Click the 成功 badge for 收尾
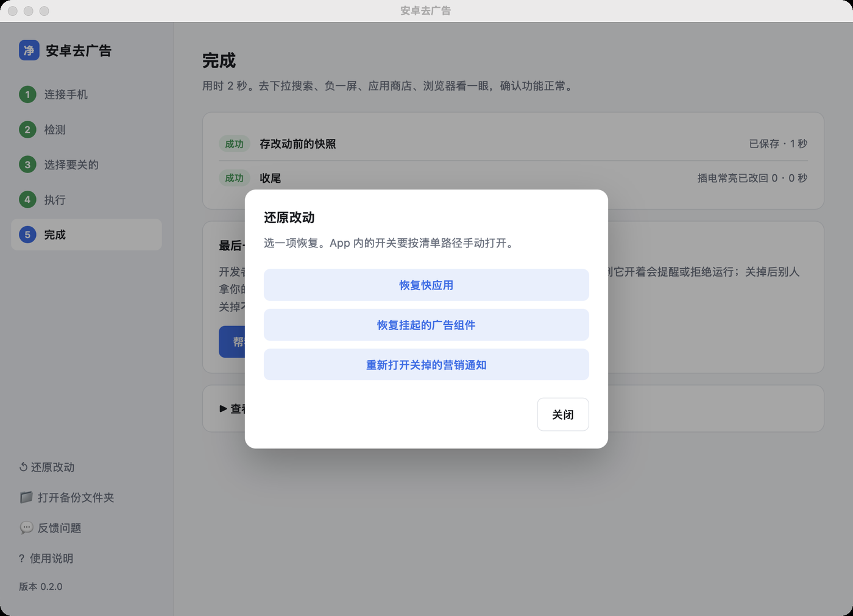This screenshot has height=616, width=853. pyautogui.click(x=235, y=178)
